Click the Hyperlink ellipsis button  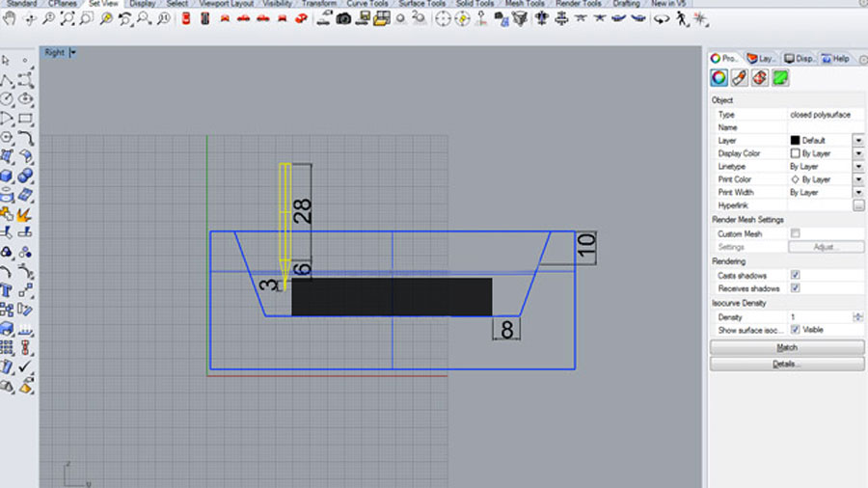pyautogui.click(x=858, y=205)
